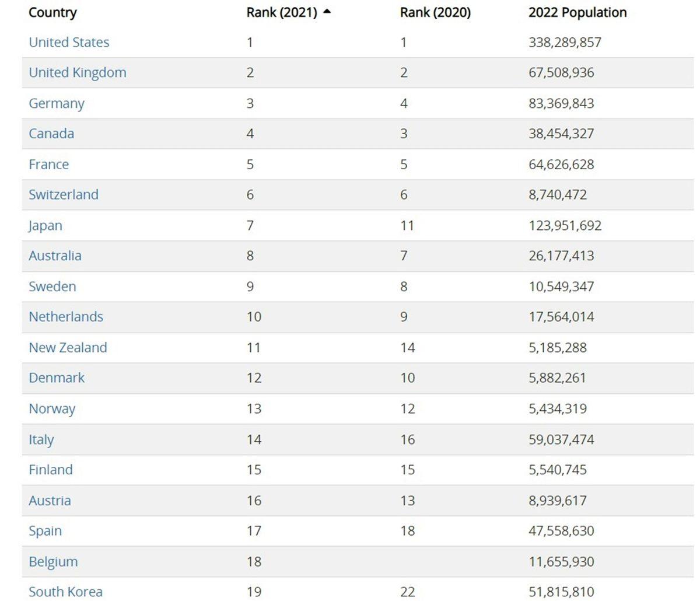
Task: Go to the Sweden country link
Action: [52, 286]
